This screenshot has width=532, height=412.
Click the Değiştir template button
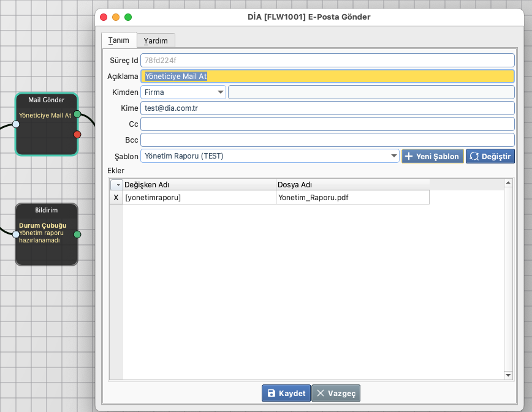490,156
